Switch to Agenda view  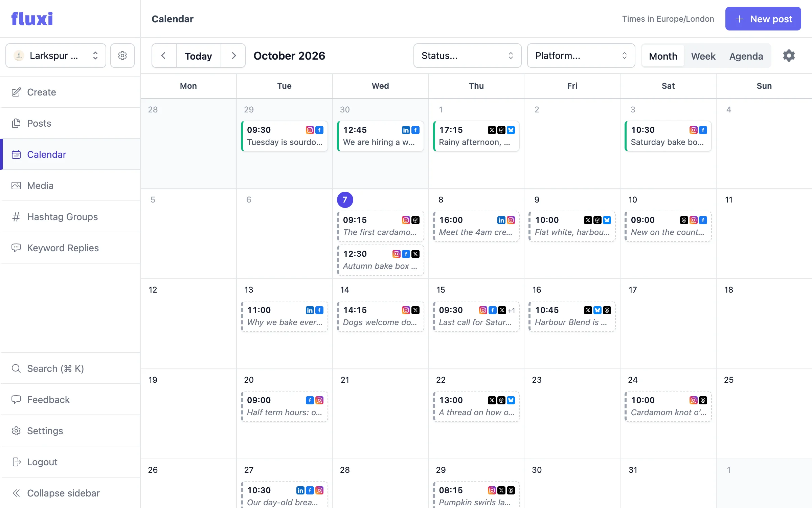(746, 56)
